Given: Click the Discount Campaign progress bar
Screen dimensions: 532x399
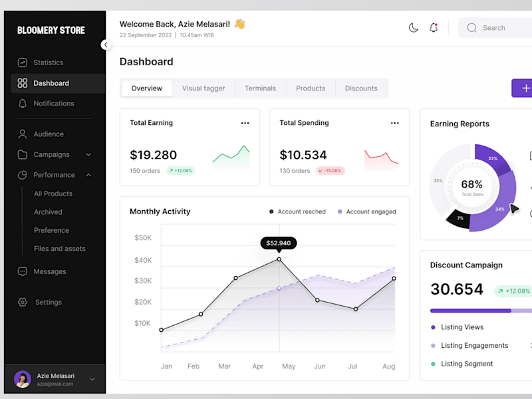Looking at the screenshot, I should (x=481, y=311).
